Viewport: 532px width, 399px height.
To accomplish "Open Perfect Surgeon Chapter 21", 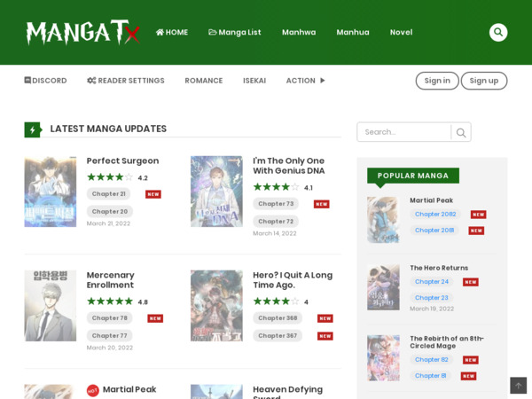I will click(x=108, y=193).
